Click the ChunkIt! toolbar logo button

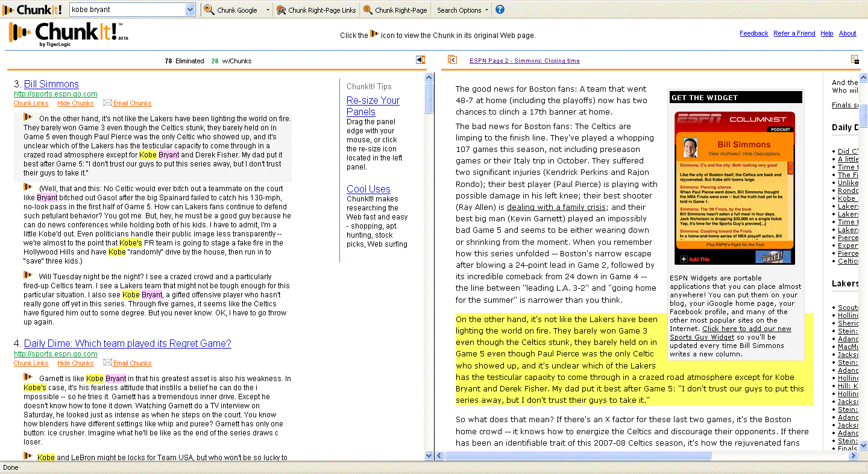[x=33, y=10]
